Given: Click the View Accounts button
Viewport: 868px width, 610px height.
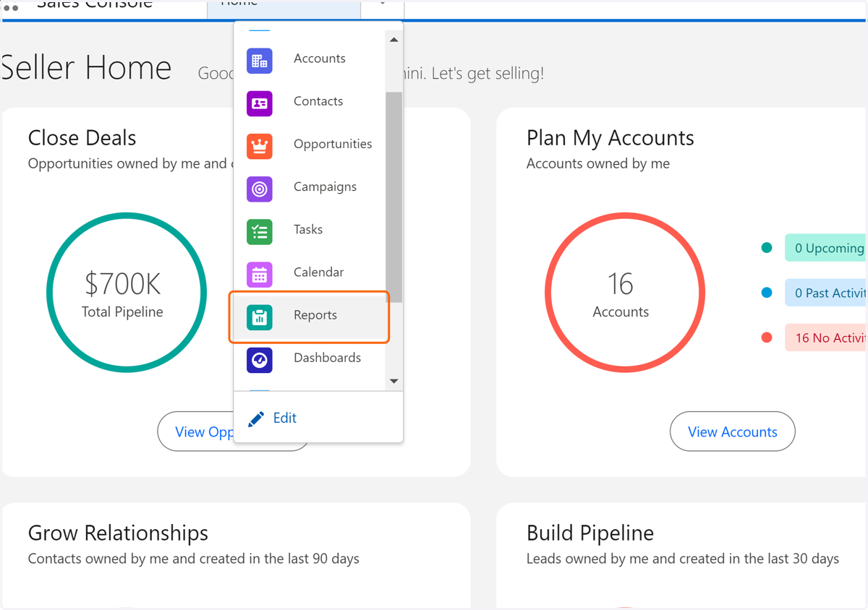Looking at the screenshot, I should (733, 431).
